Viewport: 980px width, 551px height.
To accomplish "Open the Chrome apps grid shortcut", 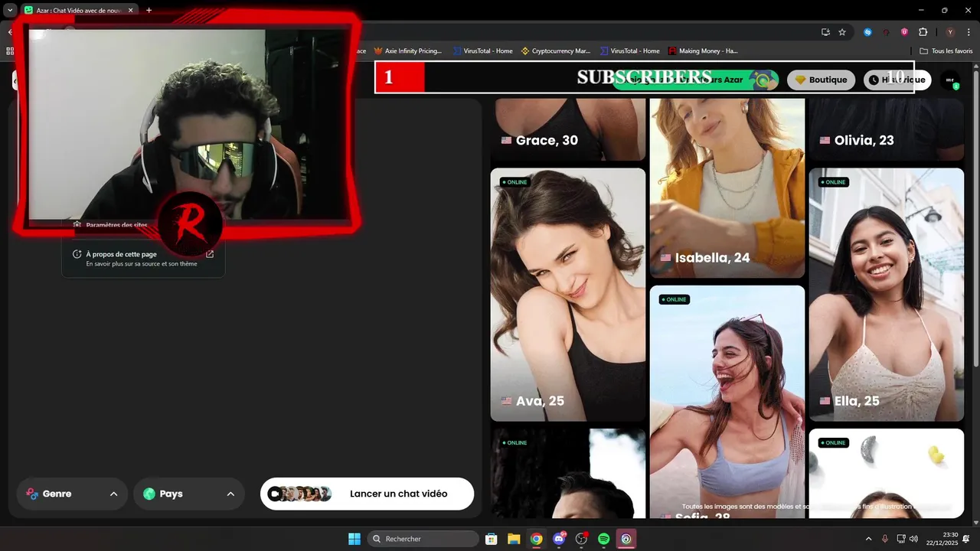I will [x=10, y=51].
